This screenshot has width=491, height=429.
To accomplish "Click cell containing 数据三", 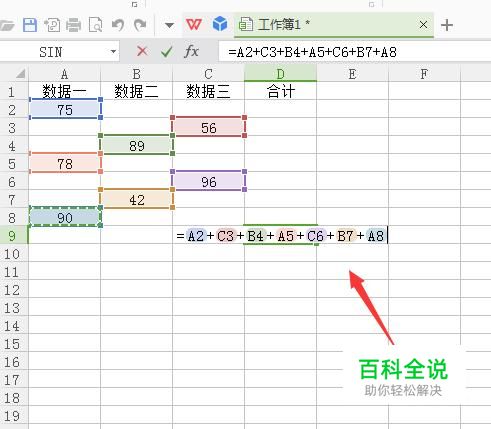I will pyautogui.click(x=208, y=91).
